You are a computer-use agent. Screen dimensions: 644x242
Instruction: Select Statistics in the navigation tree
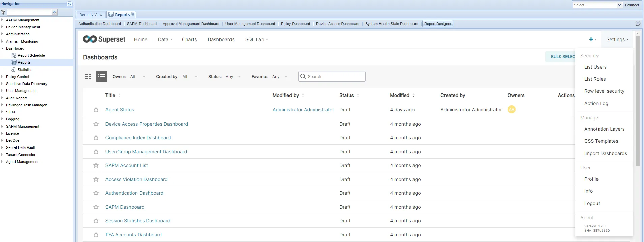(x=25, y=70)
